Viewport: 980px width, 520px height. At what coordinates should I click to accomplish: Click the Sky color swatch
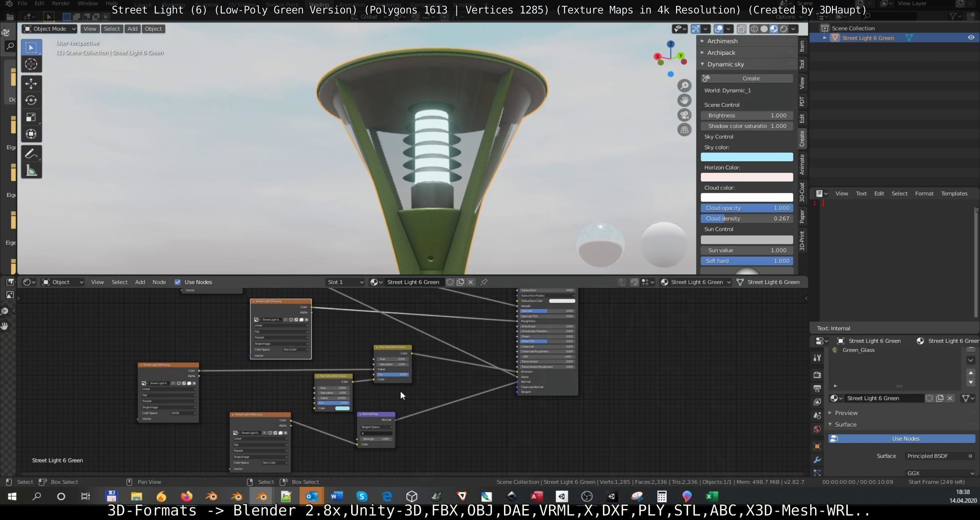(x=747, y=157)
